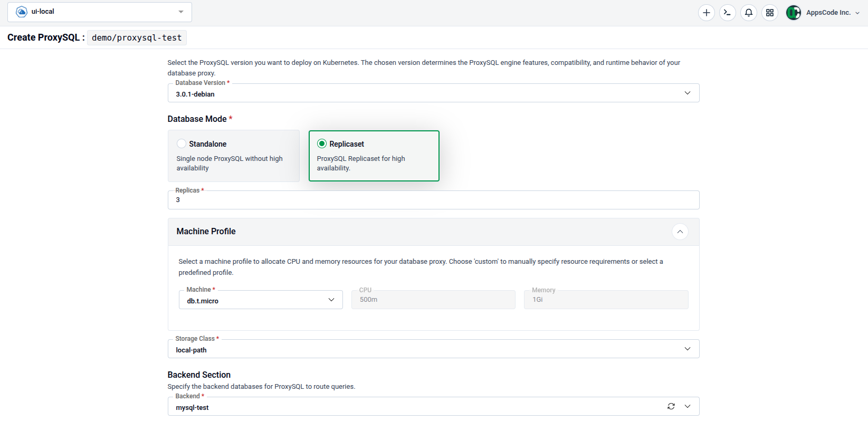Viewport: 868px width, 421px height.
Task: Select the Replicaset radio button
Action: pos(322,143)
